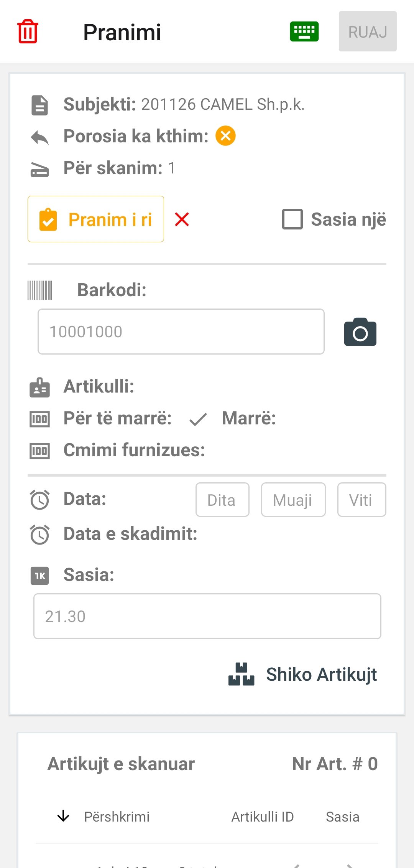Click the Sasia table column header
This screenshot has height=868, width=414.
pyautogui.click(x=342, y=817)
